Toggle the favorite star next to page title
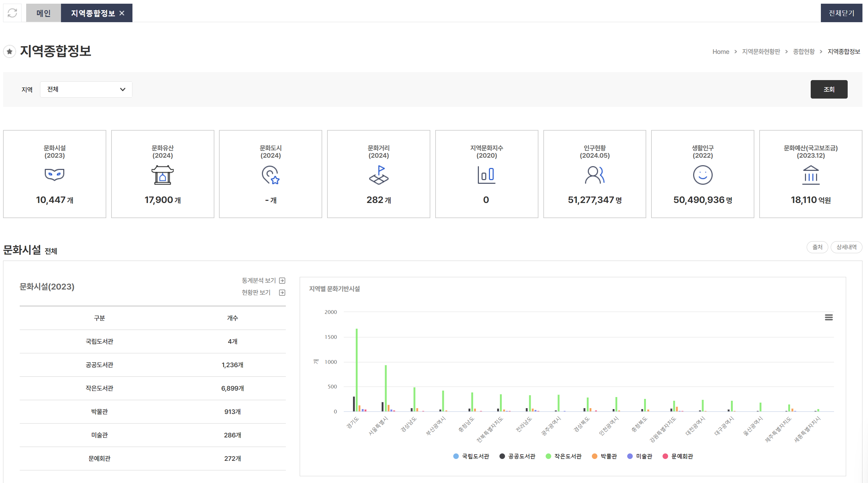The width and height of the screenshot is (868, 483). click(10, 51)
